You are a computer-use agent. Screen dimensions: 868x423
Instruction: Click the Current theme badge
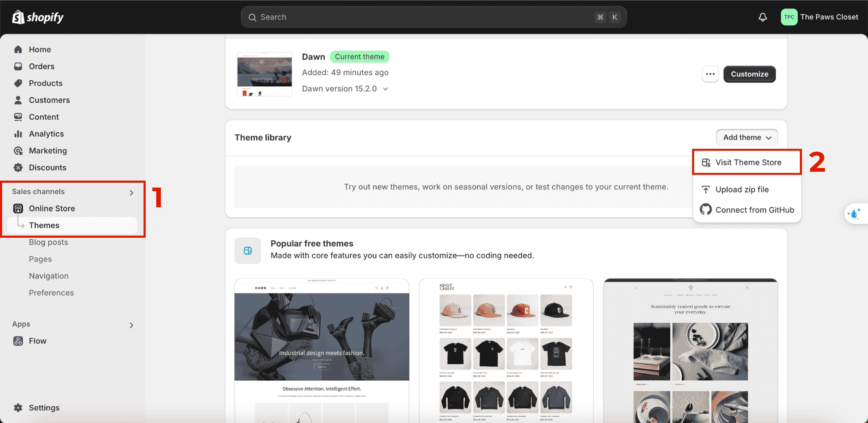point(359,57)
